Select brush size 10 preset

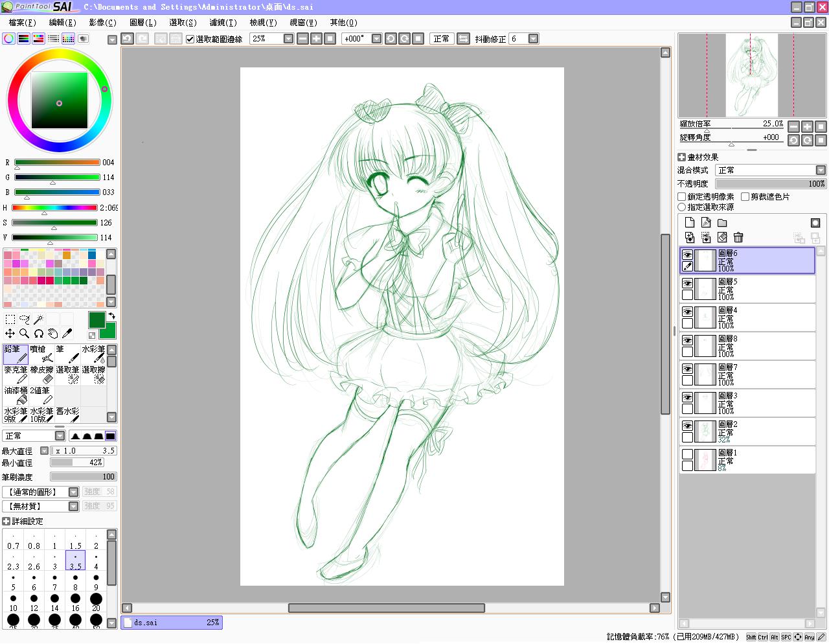(x=13, y=602)
